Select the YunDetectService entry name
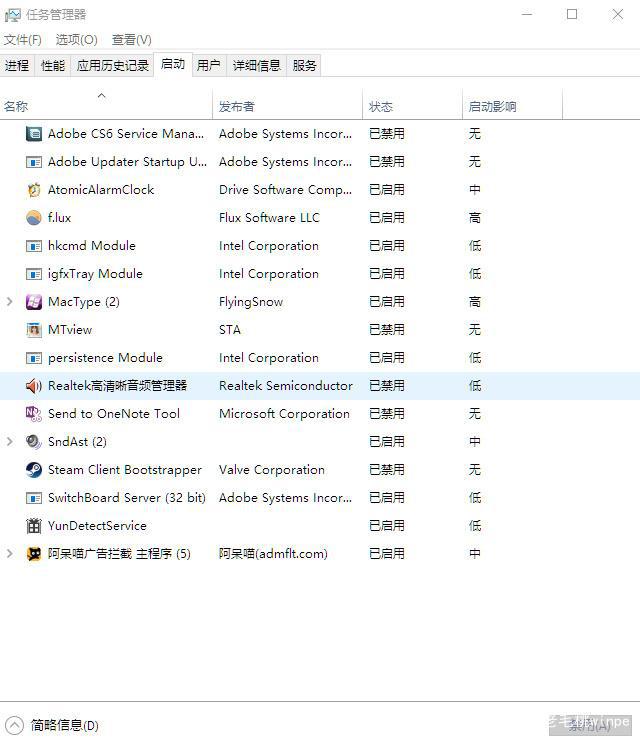The width and height of the screenshot is (640, 738). coord(97,526)
